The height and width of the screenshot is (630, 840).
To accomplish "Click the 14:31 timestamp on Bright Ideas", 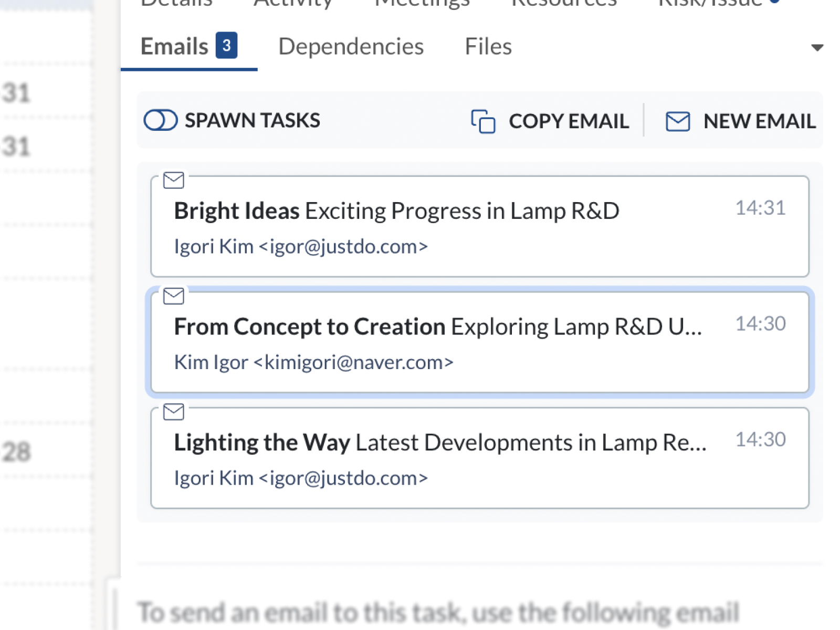I will pos(760,208).
